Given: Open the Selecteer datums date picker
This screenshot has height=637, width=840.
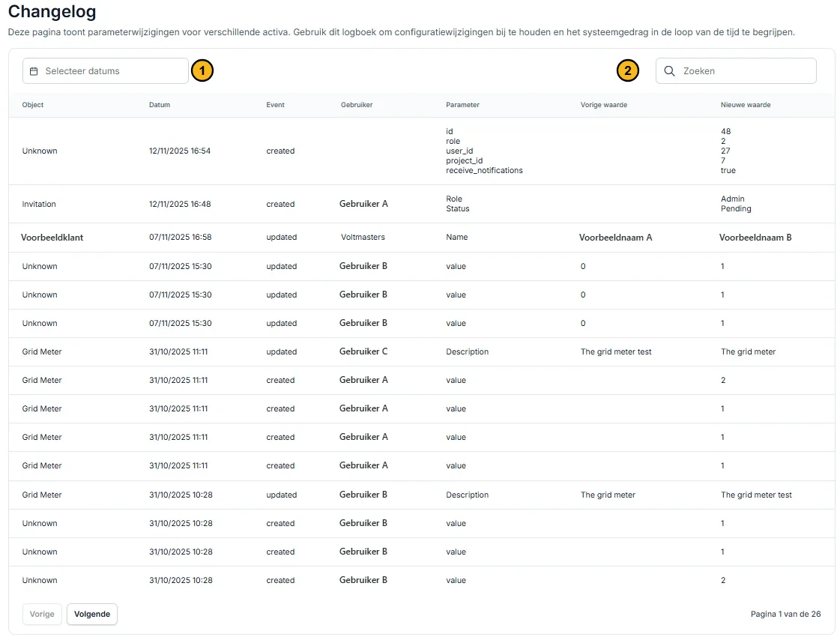Looking at the screenshot, I should (106, 70).
